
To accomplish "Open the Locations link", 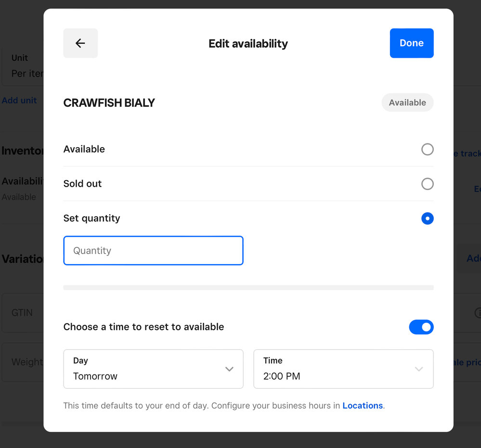I will point(363,406).
